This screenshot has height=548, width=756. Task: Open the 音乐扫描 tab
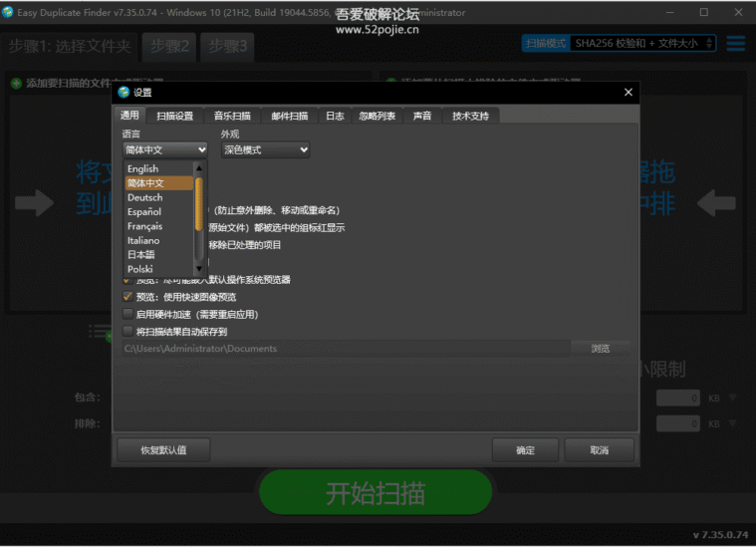click(232, 116)
